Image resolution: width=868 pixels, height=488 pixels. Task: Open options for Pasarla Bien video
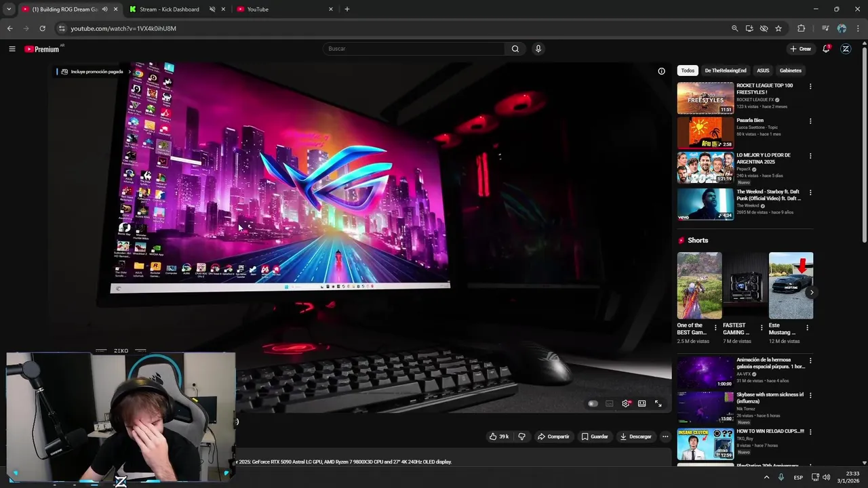(x=810, y=121)
